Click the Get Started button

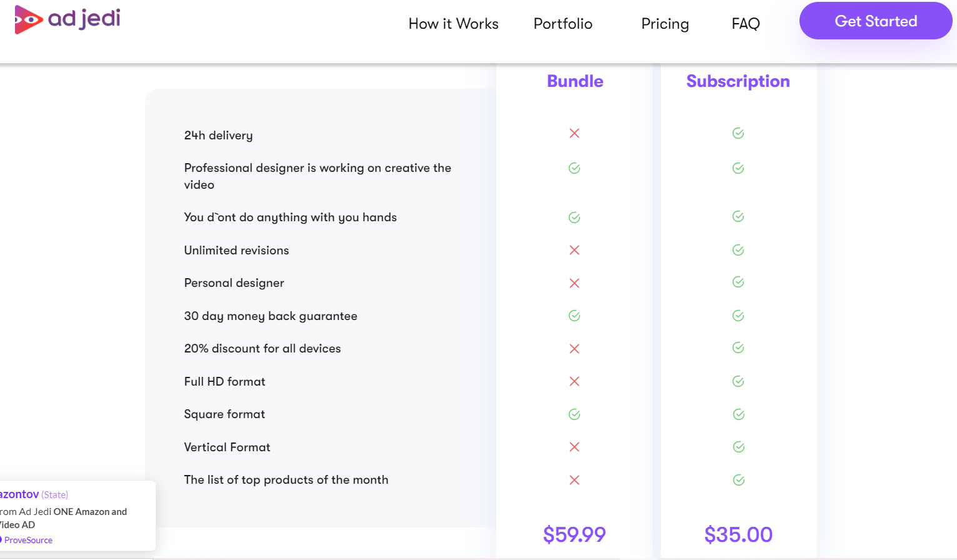(x=876, y=21)
